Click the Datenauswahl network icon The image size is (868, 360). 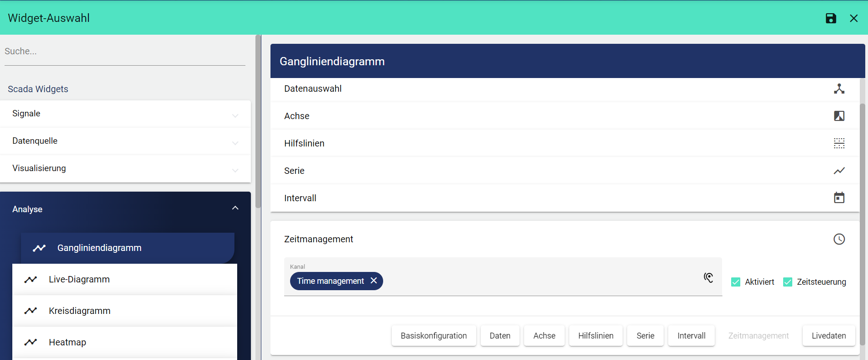tap(839, 89)
